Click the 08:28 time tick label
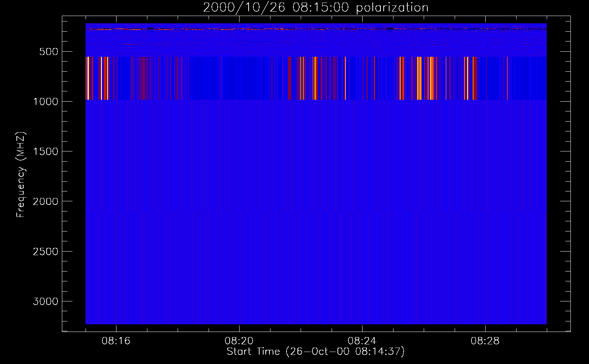The image size is (589, 364). (x=485, y=341)
